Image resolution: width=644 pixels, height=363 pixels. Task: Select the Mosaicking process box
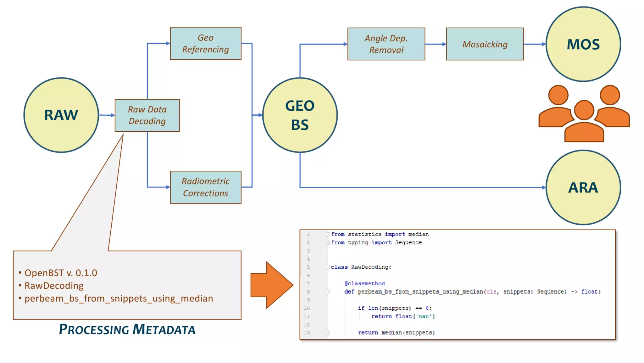485,44
